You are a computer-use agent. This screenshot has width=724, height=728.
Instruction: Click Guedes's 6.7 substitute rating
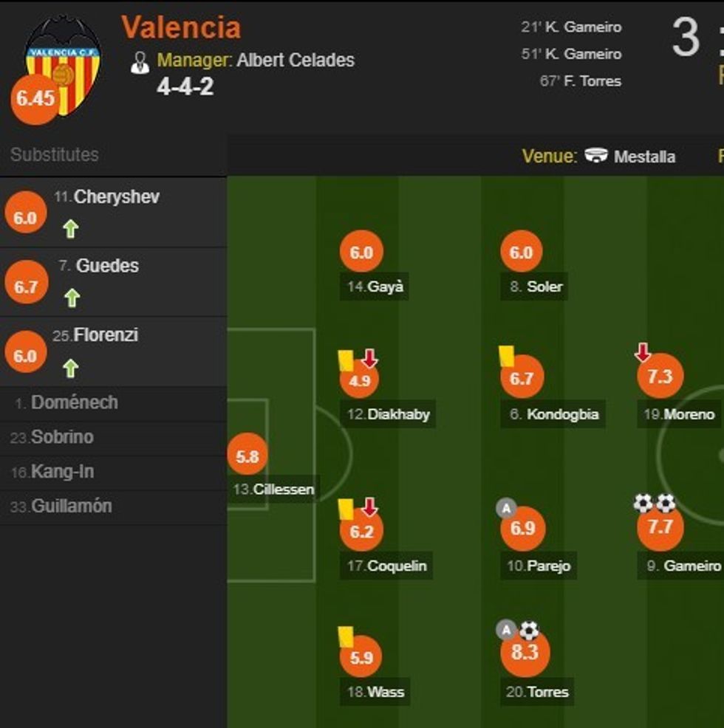(x=26, y=286)
